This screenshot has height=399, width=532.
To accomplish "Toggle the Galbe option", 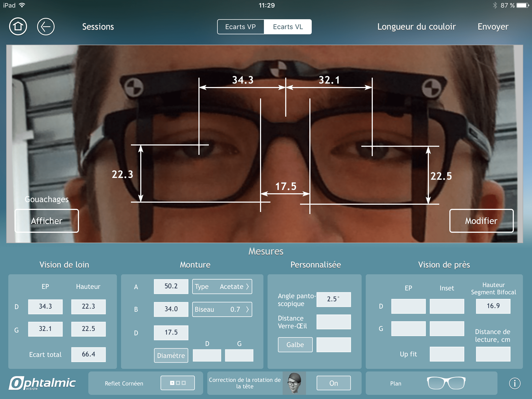I will pos(295,345).
